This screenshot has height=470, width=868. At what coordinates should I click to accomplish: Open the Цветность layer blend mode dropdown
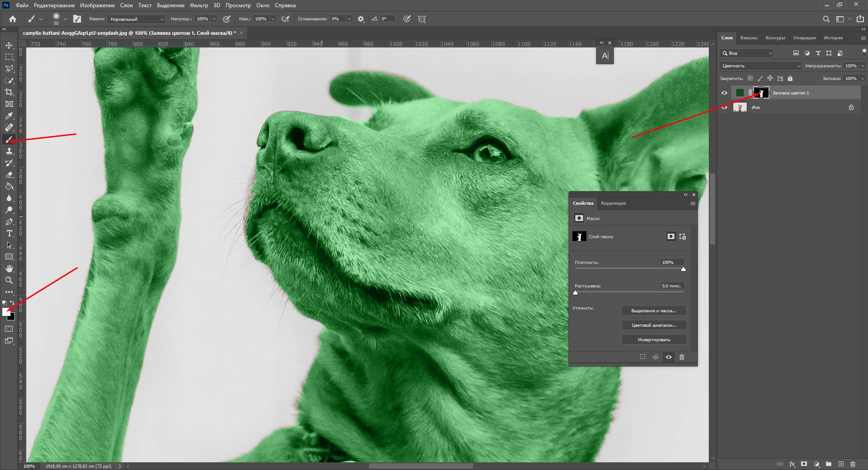tap(760, 66)
